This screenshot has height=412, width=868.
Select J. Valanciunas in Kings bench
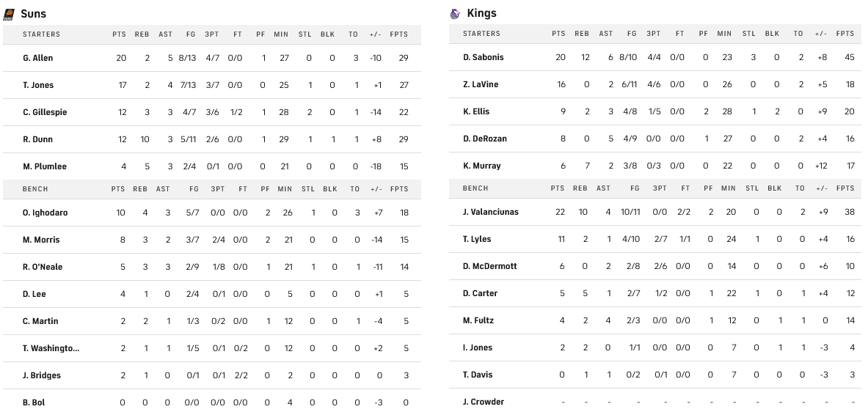coord(491,212)
